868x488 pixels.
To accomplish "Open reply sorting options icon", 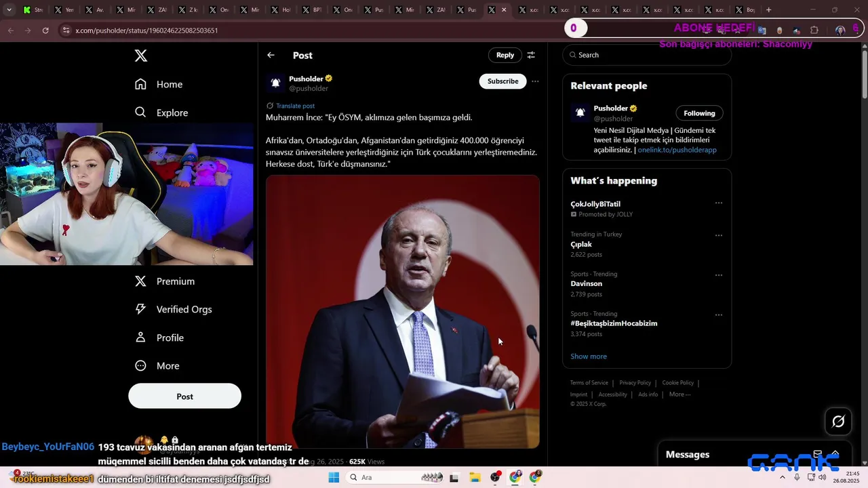I will click(531, 55).
